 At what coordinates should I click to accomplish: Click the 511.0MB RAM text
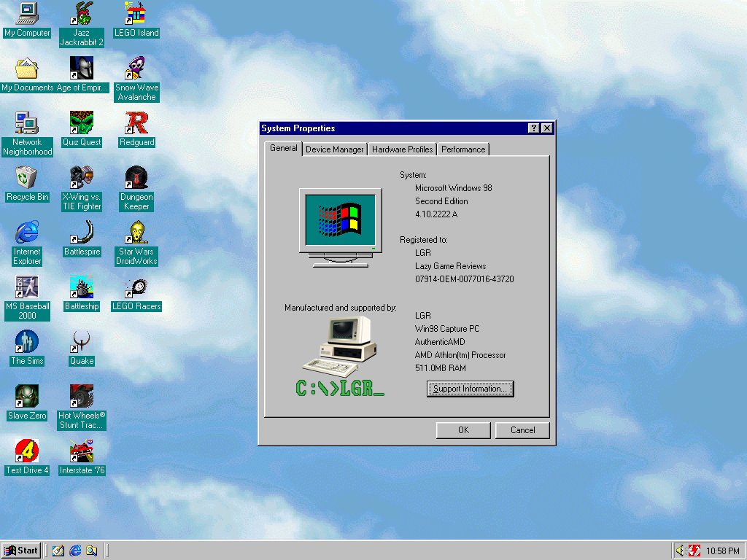440,368
